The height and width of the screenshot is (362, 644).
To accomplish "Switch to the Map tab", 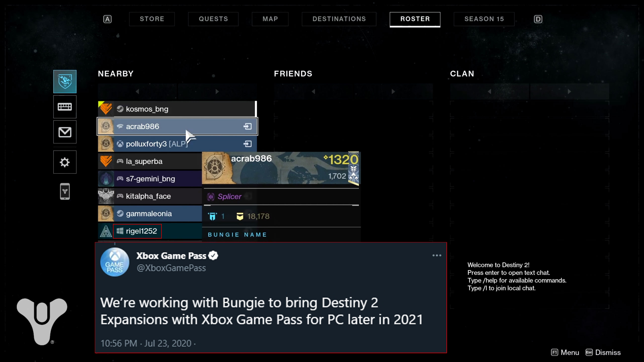I will (270, 19).
